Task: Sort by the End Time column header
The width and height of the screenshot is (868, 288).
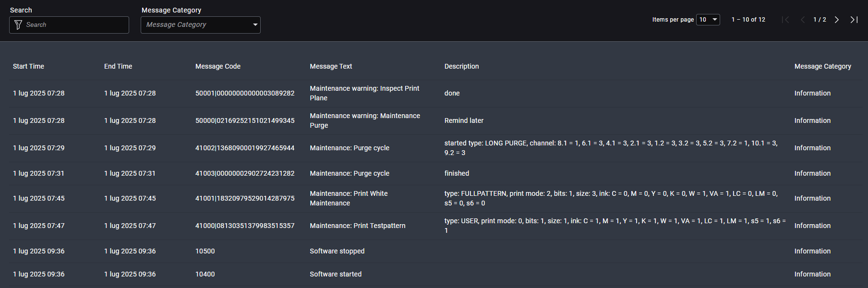Action: [x=118, y=66]
